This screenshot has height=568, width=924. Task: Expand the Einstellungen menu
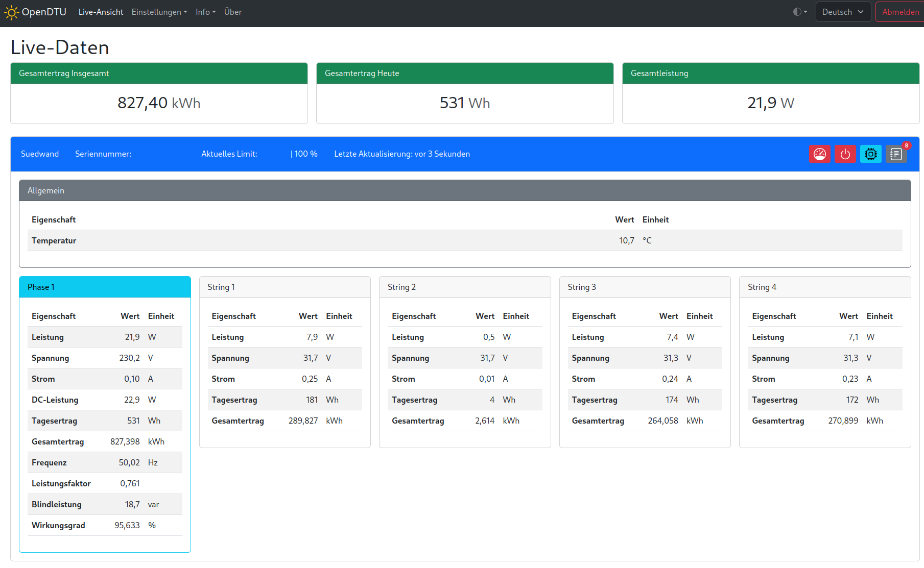tap(159, 12)
